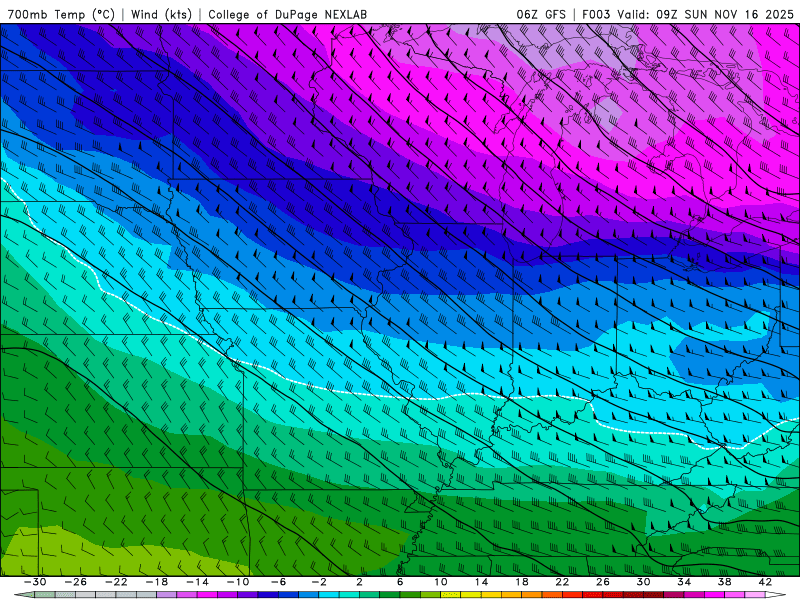Click the '38' color scale label

click(724, 582)
